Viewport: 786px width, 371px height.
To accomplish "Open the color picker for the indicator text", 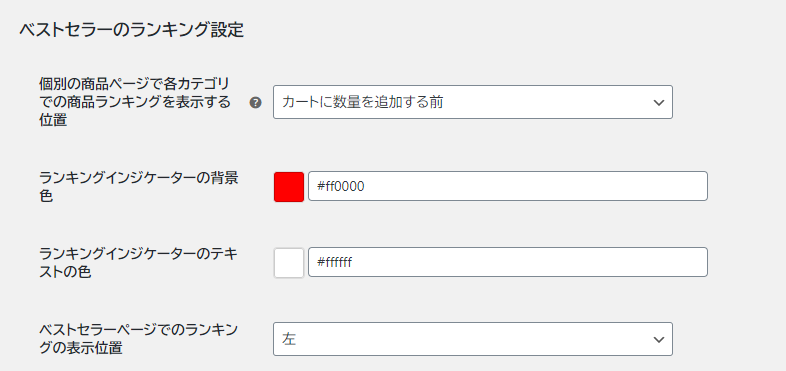I will (289, 262).
